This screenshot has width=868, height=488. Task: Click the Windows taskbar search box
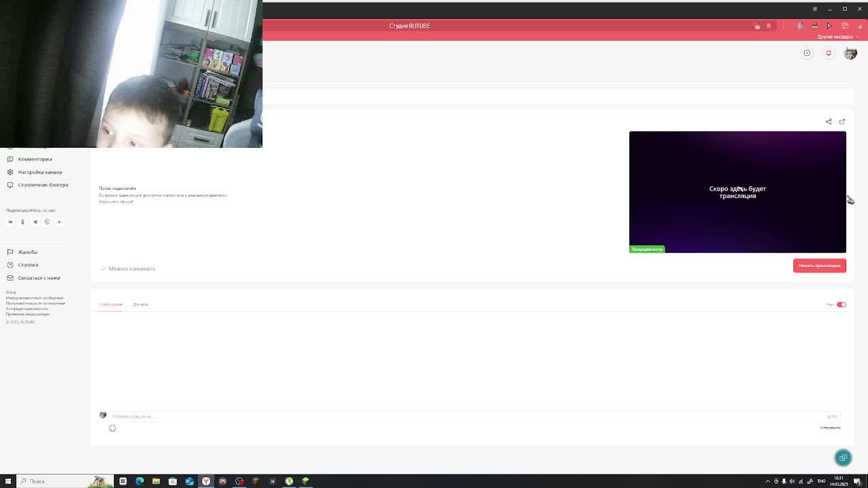tap(64, 481)
